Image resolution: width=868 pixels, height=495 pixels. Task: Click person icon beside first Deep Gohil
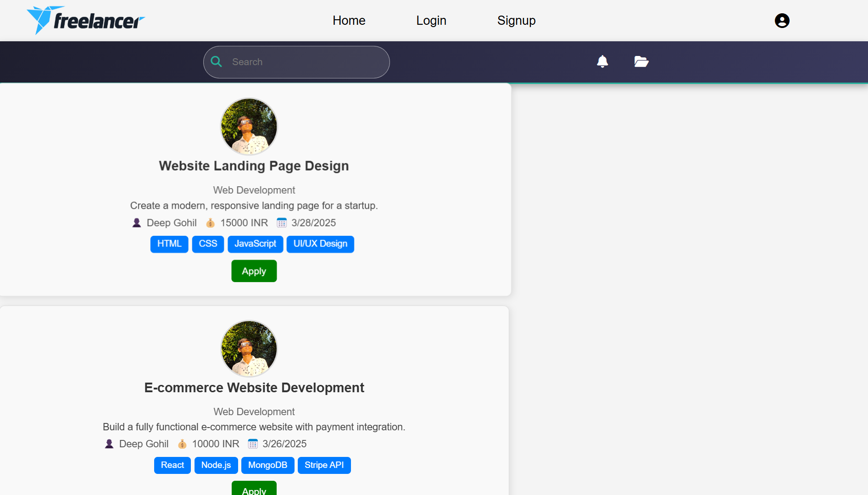136,223
